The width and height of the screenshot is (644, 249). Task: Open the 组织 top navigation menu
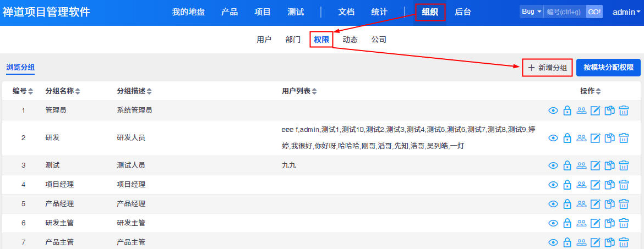430,12
